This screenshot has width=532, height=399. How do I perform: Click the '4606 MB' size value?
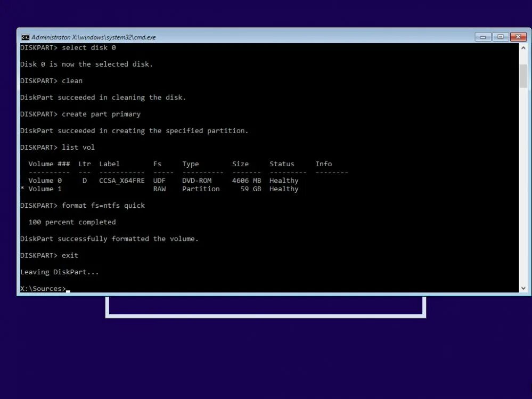tap(247, 181)
